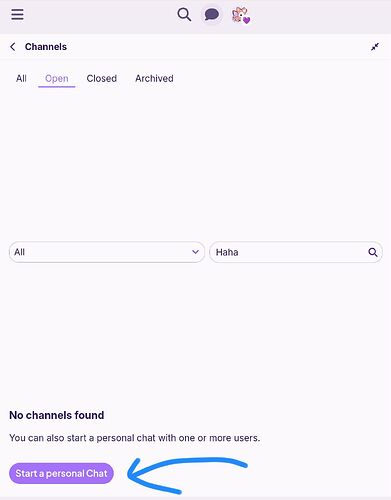Select the Open tab

click(x=57, y=79)
